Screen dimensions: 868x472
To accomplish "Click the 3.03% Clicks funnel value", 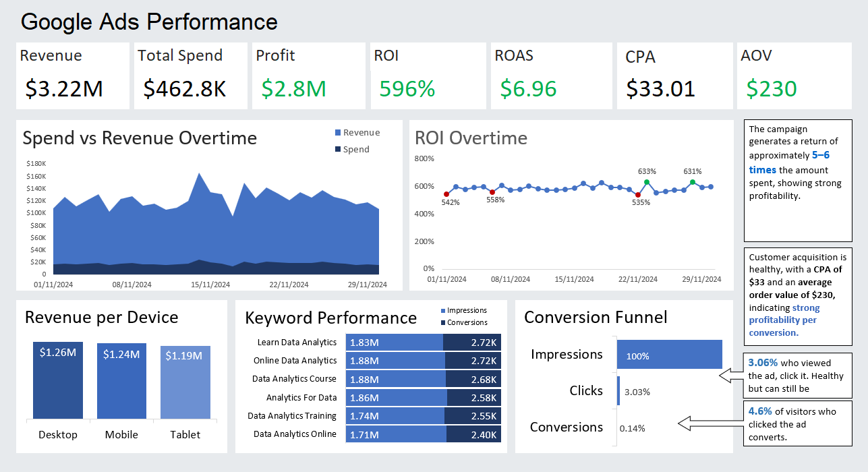I will 637,392.
